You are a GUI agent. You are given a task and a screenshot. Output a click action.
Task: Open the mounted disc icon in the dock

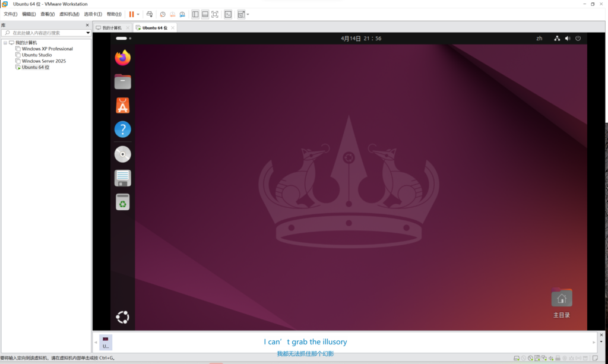coord(122,154)
